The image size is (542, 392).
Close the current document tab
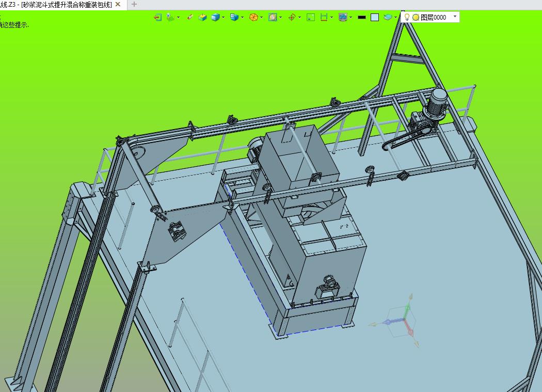point(118,5)
